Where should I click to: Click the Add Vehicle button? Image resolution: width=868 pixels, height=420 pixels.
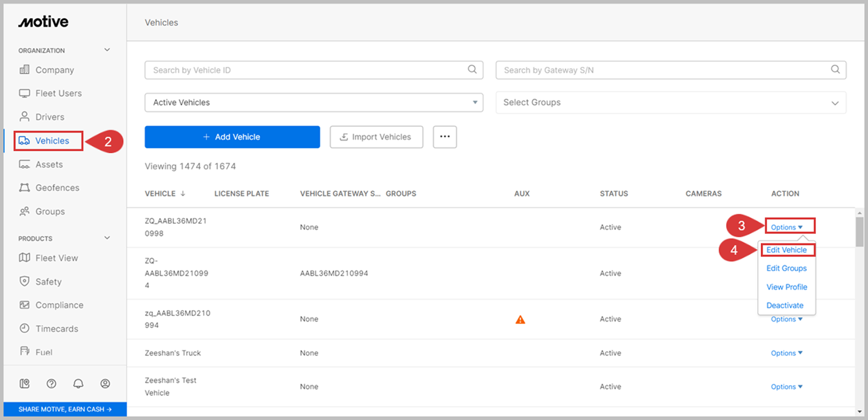tap(232, 137)
